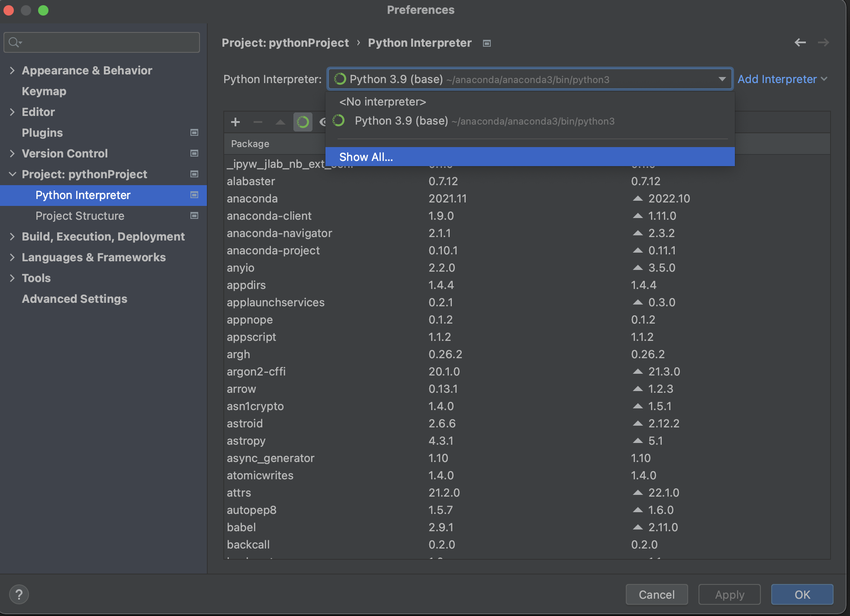Open Keymap settings page
This screenshot has width=850, height=616.
pos(44,91)
